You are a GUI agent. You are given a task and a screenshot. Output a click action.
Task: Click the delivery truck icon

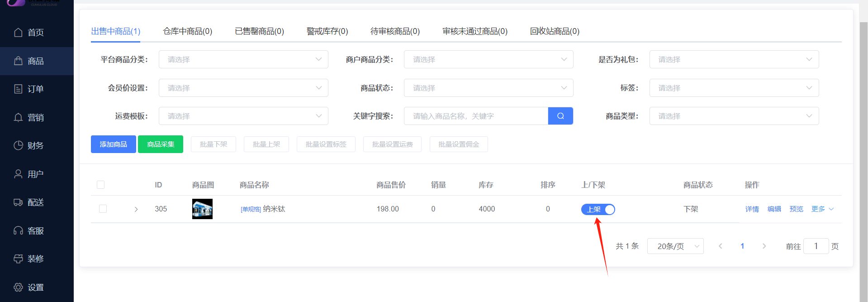18,202
